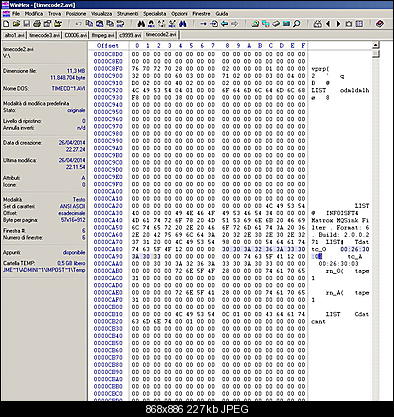Click the 'Matrox MQSink Fi' ASCII text
Screen dimensions: 394x417
pos(340,220)
